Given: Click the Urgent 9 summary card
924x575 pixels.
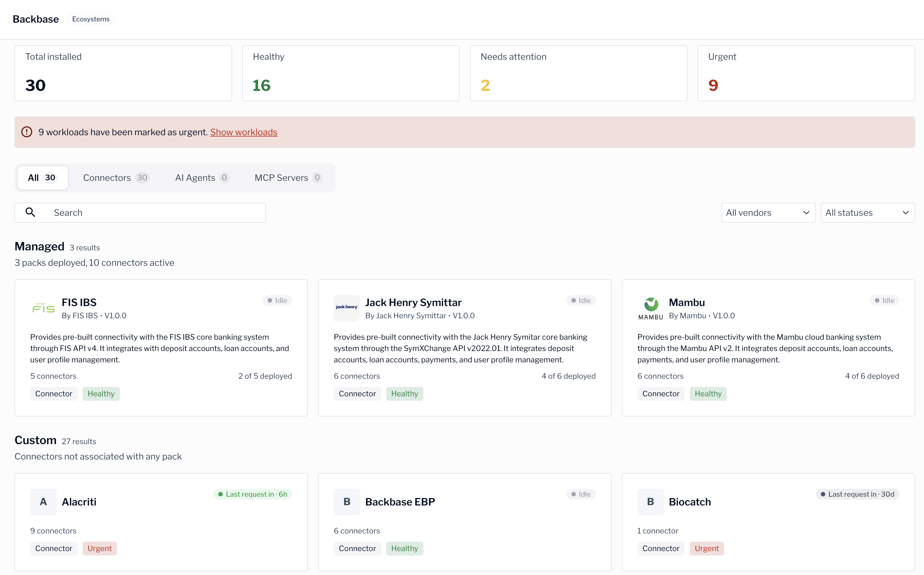Looking at the screenshot, I should click(x=806, y=73).
